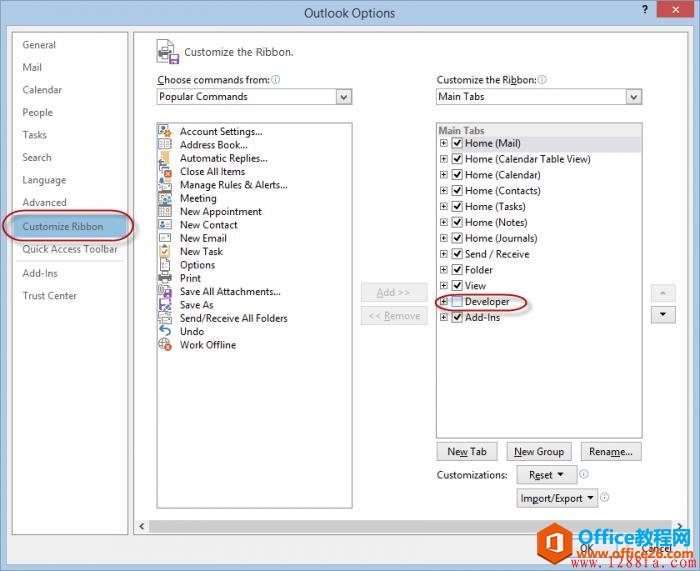Click the Rename button
700x571 pixels.
pyautogui.click(x=611, y=451)
